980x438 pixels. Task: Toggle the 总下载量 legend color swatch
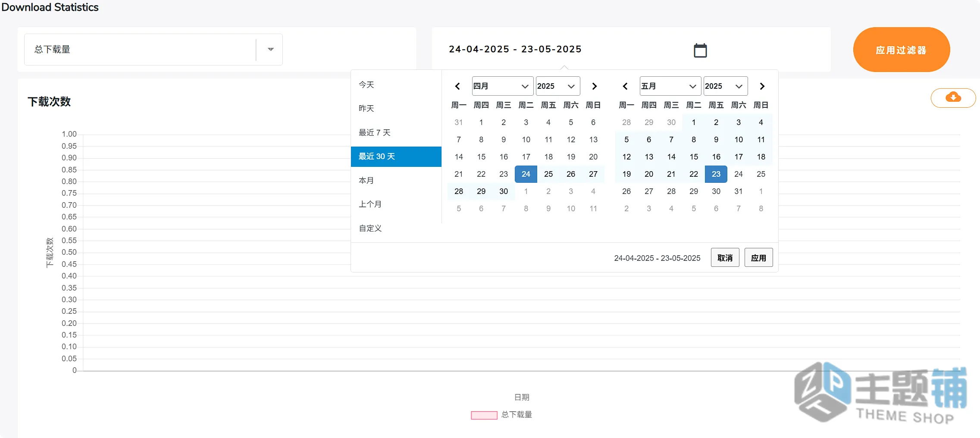point(484,415)
